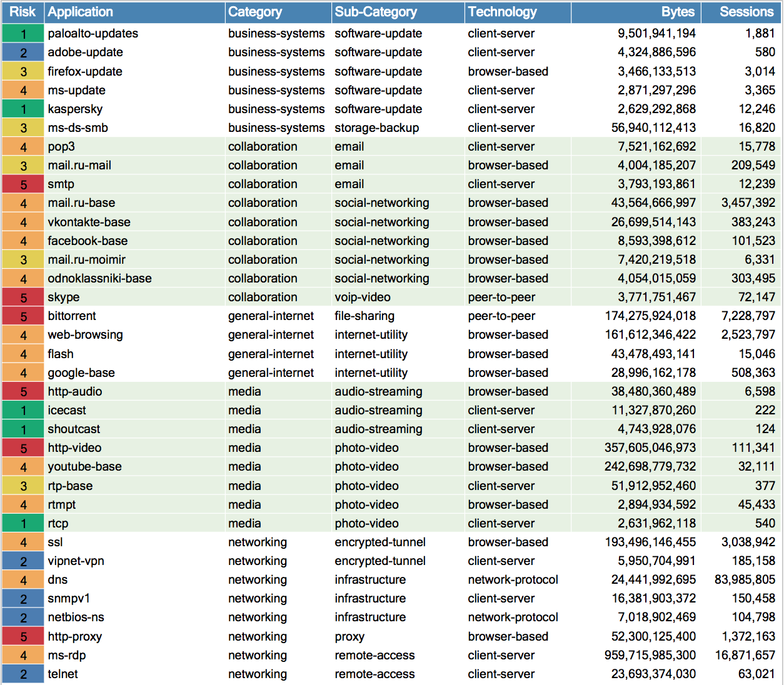This screenshot has width=784, height=685.
Task: Click the sessions value 83,985,805 for dns
Action: point(745,579)
